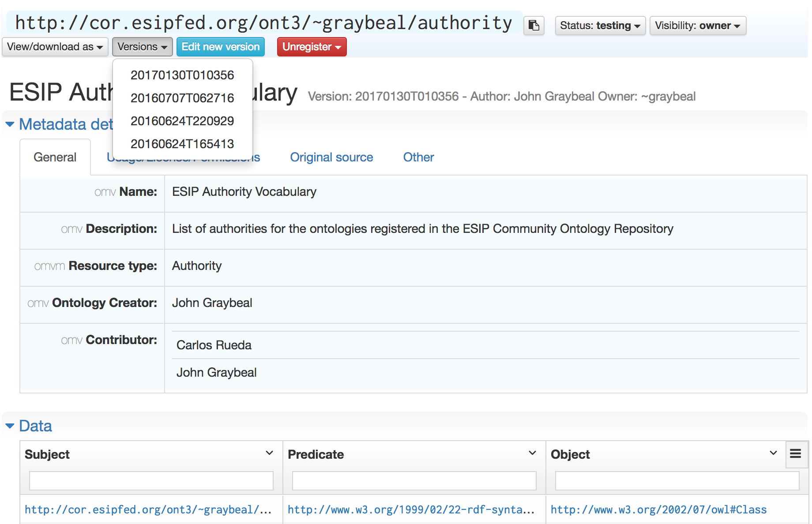Click the Predicate column header
The height and width of the screenshot is (524, 812).
coord(316,454)
